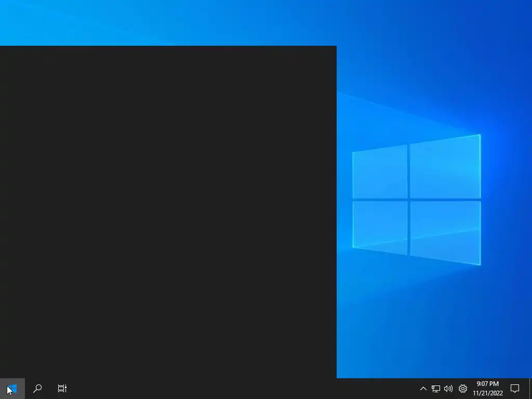The height and width of the screenshot is (399, 532).
Task: Click Show desktop strip at taskbar end
Action: [530, 389]
